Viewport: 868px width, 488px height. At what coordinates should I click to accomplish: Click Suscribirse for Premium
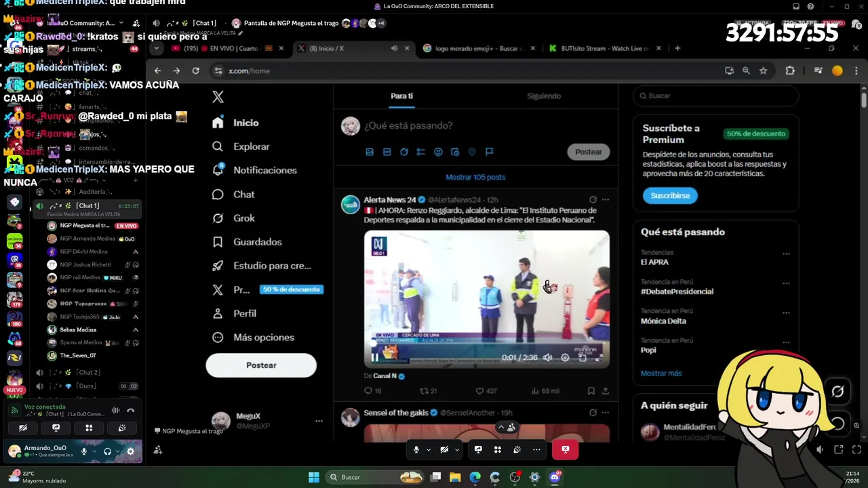click(x=670, y=195)
